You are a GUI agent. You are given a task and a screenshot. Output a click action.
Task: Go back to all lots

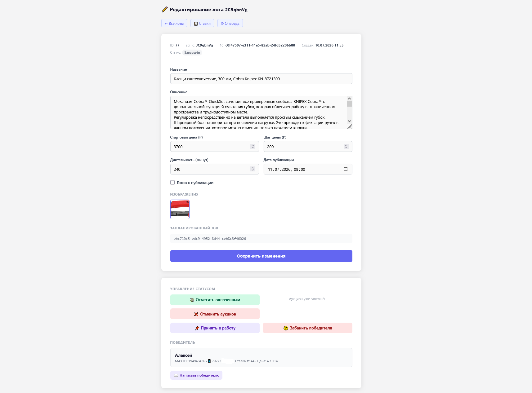pyautogui.click(x=174, y=23)
